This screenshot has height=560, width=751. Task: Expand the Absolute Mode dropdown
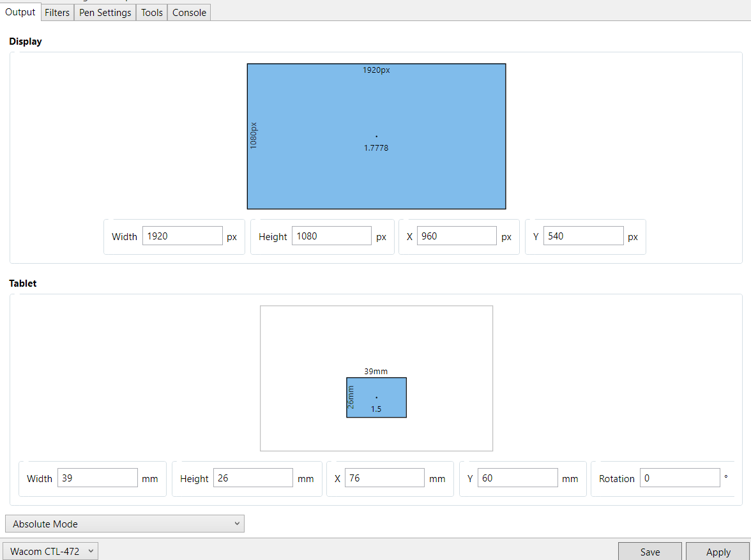coord(125,524)
